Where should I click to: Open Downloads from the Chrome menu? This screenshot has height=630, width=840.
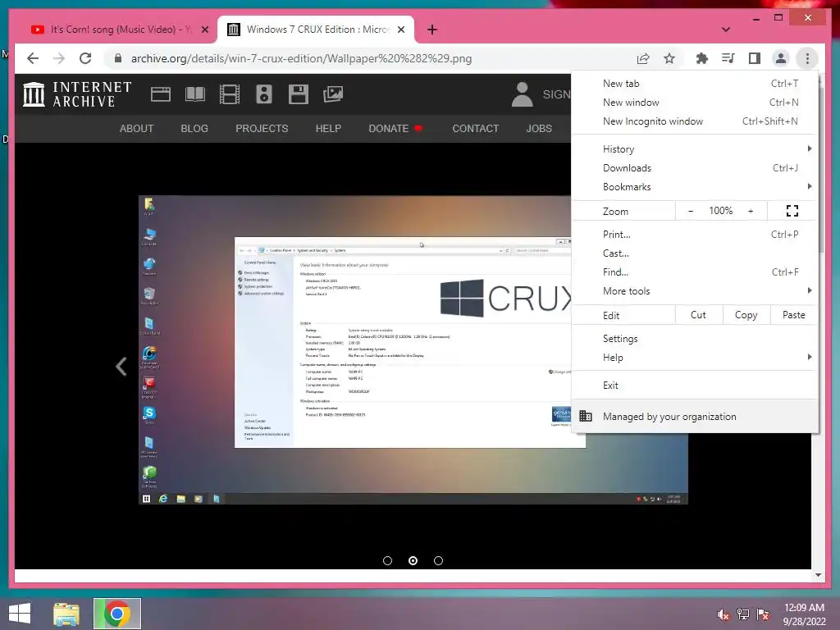click(x=695, y=168)
